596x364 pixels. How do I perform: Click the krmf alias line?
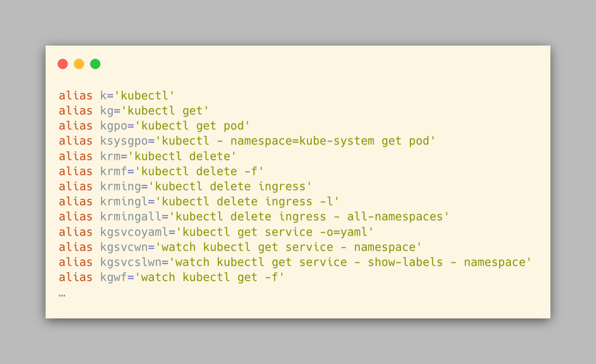pyautogui.click(x=161, y=171)
